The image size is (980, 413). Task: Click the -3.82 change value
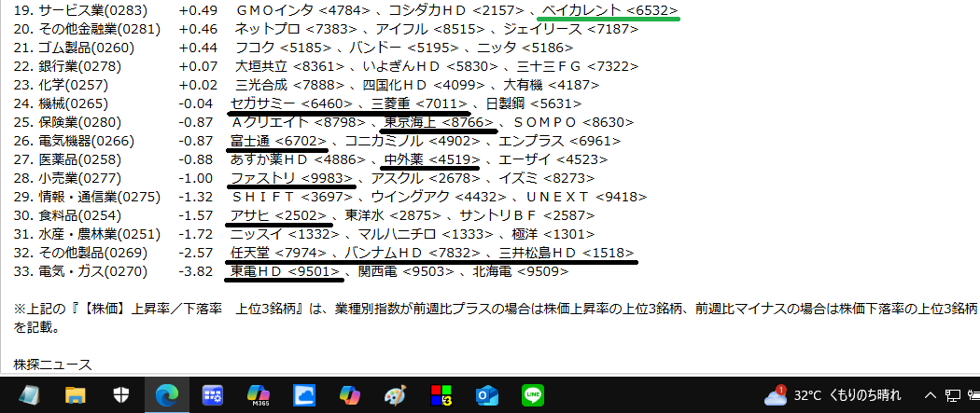(195, 272)
